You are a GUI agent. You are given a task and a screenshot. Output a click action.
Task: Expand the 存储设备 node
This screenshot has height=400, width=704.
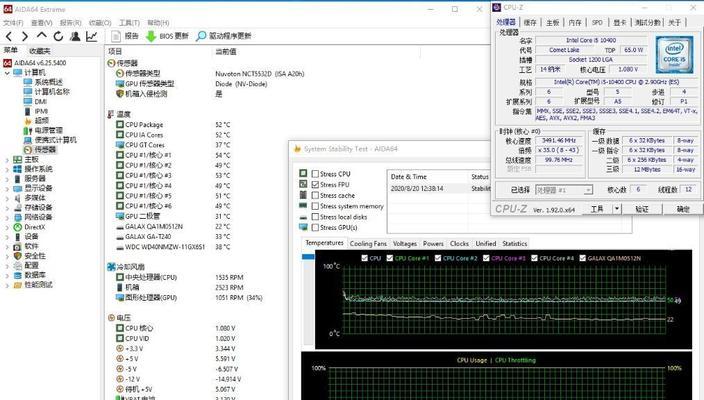(7, 208)
